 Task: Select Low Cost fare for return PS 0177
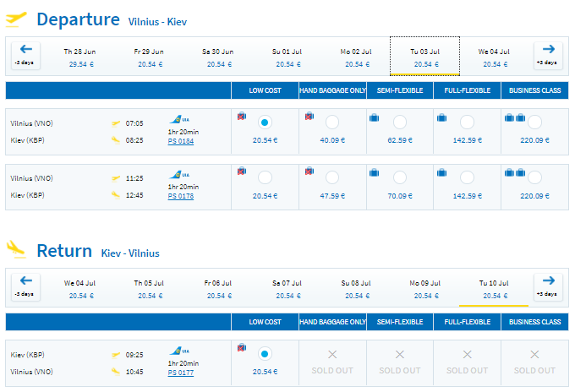point(265,354)
